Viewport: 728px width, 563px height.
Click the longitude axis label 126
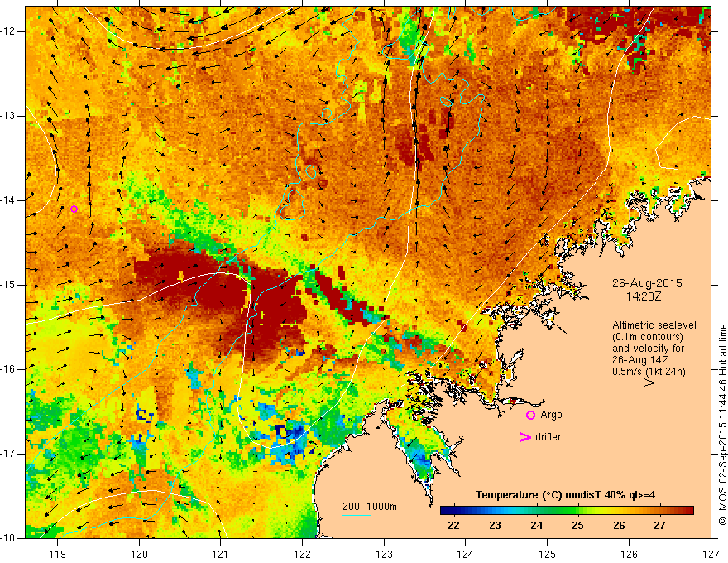click(629, 554)
